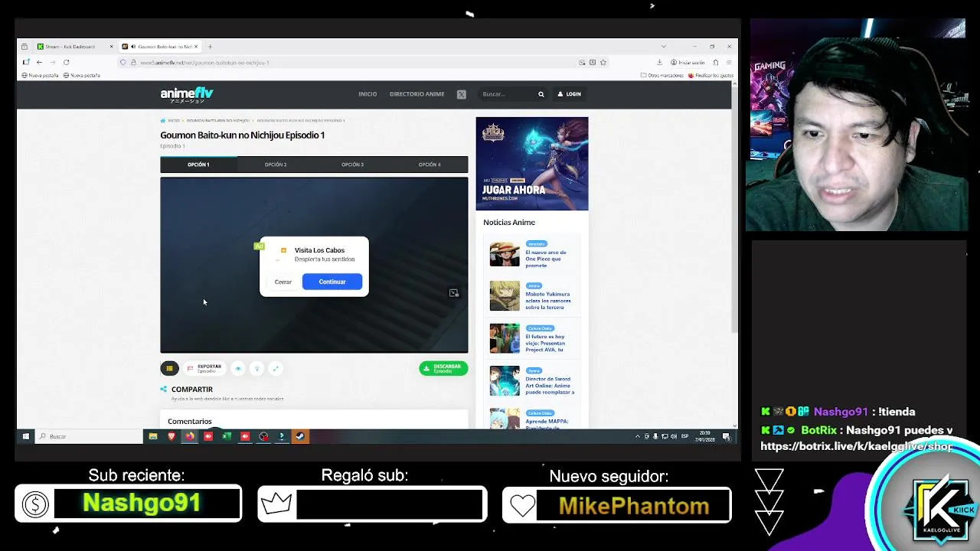Click the yellow episode list icon below the player
This screenshot has width=980, height=551.
point(169,368)
